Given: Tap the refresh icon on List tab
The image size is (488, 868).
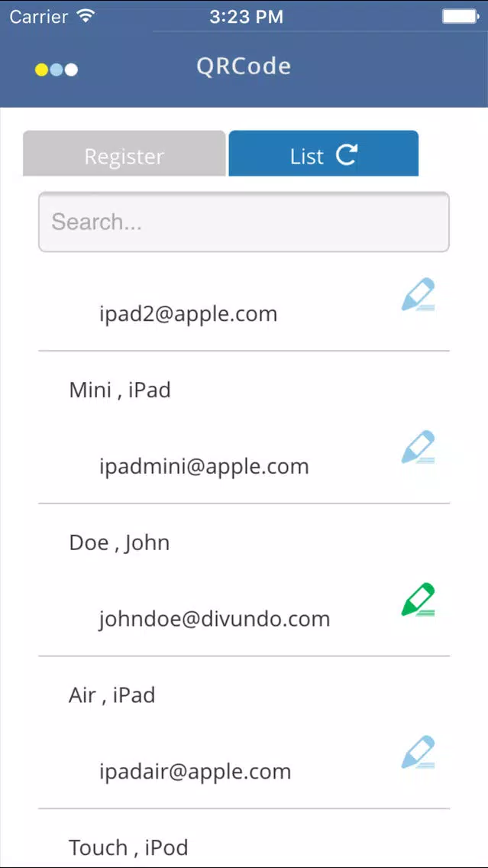Looking at the screenshot, I should click(347, 155).
